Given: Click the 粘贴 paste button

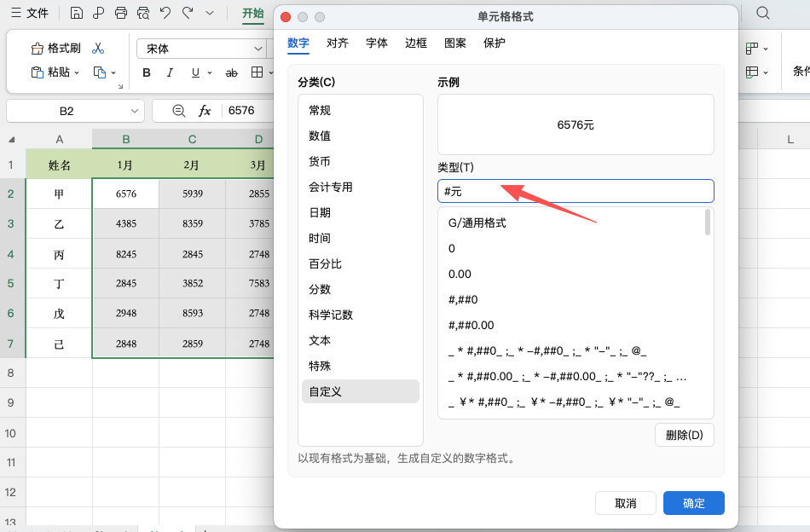Looking at the screenshot, I should coord(50,72).
